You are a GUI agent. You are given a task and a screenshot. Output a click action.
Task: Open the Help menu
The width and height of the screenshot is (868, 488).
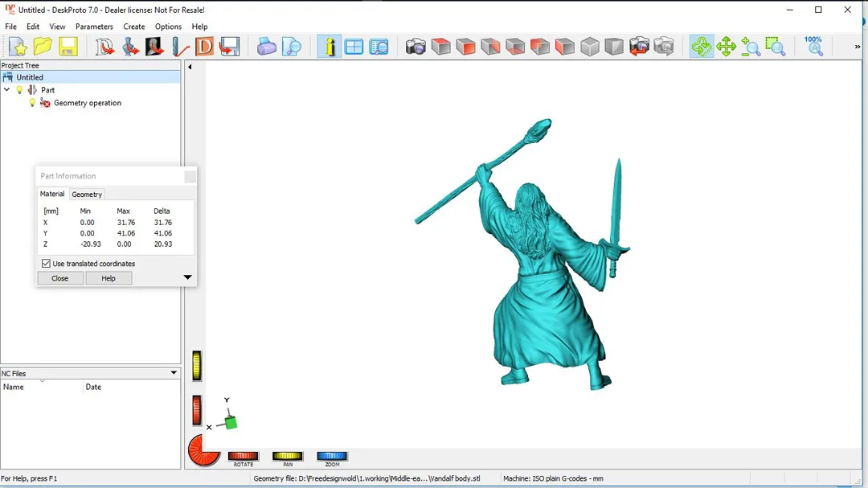point(199,27)
